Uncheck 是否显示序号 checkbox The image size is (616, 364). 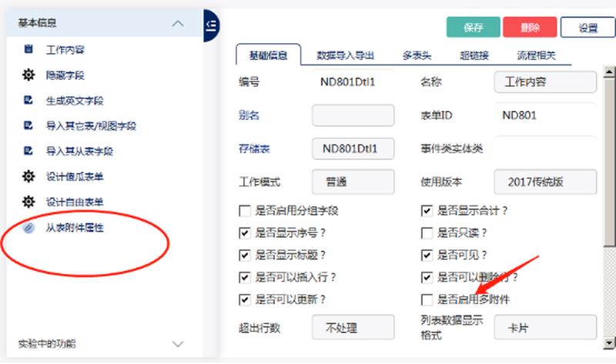(245, 233)
